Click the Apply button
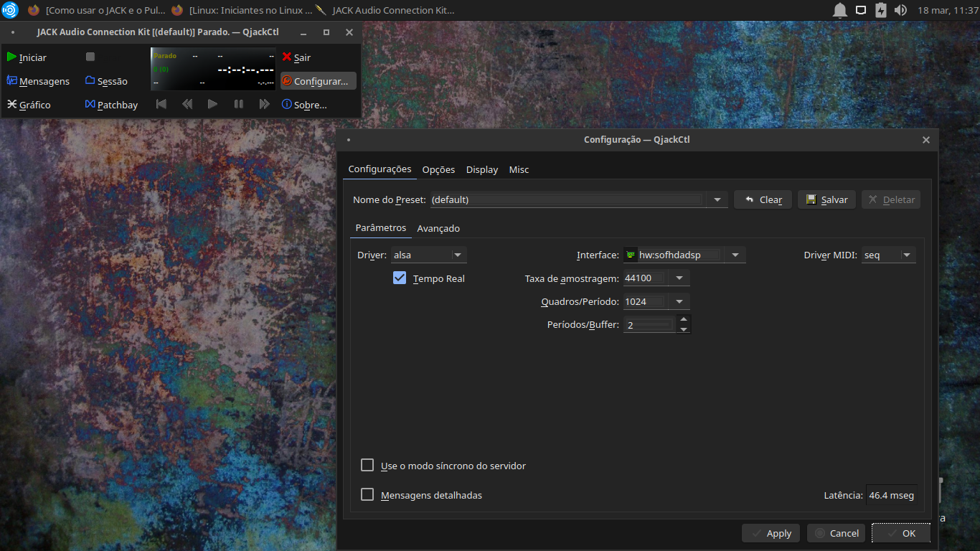 pyautogui.click(x=771, y=533)
